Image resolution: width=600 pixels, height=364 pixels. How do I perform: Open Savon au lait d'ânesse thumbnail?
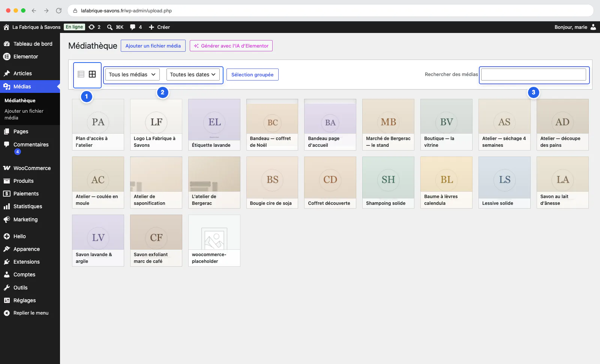tap(562, 182)
